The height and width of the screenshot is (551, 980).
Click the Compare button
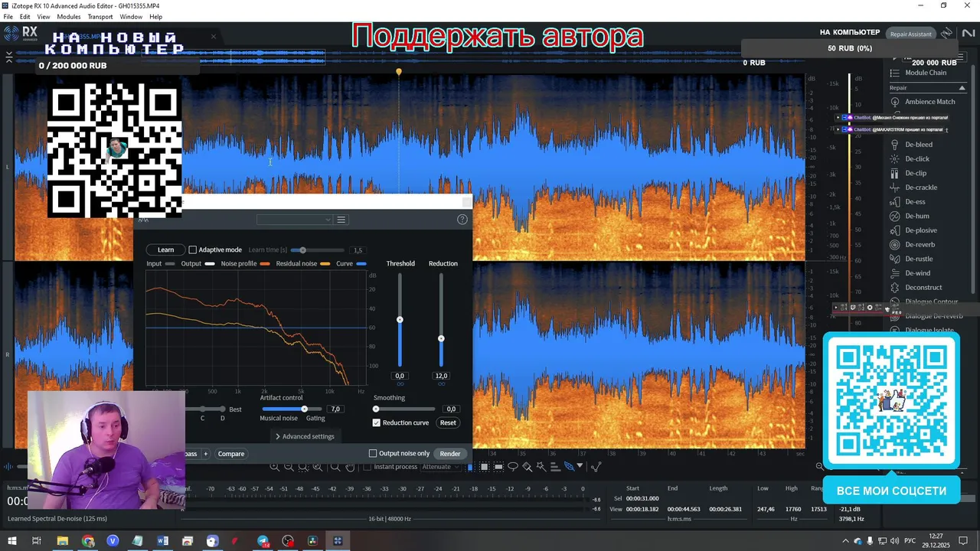click(x=230, y=454)
